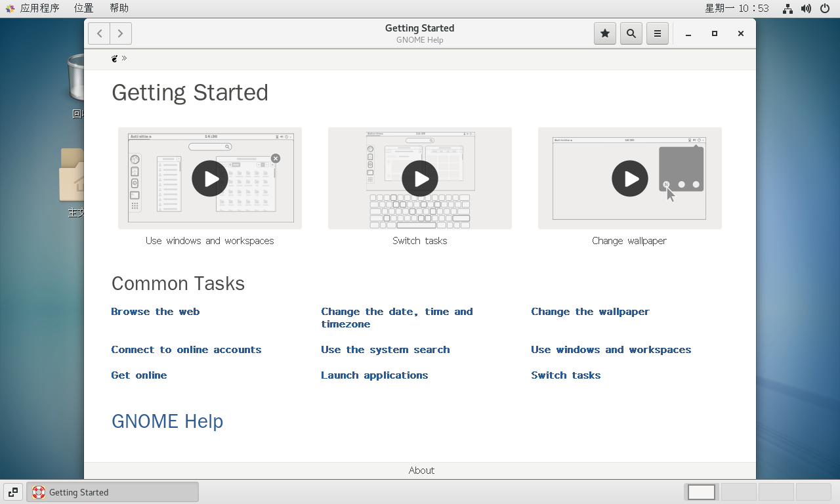Open Use windows and workspaces text link
The image size is (840, 504).
(611, 350)
